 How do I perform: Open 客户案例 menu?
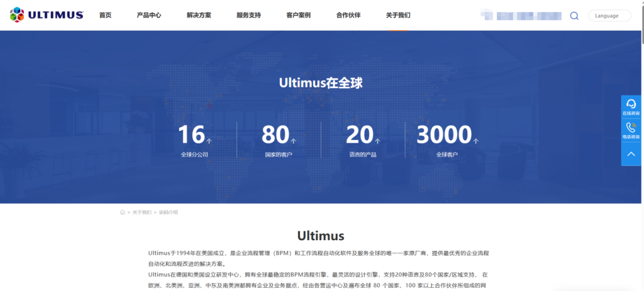(299, 15)
